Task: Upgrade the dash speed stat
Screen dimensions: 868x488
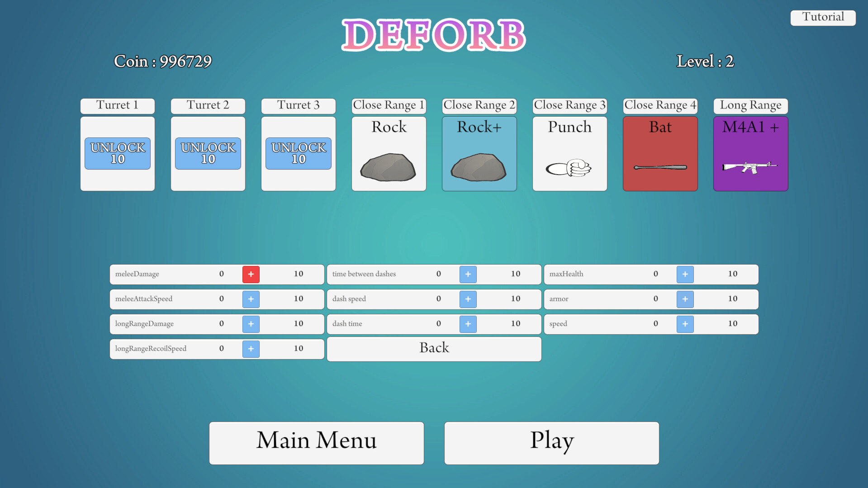Action: tap(468, 299)
